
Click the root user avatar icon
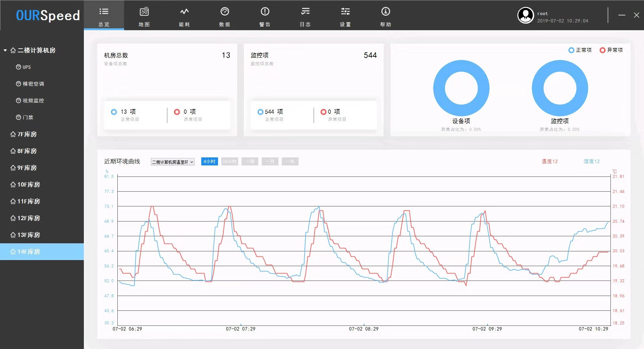click(525, 15)
